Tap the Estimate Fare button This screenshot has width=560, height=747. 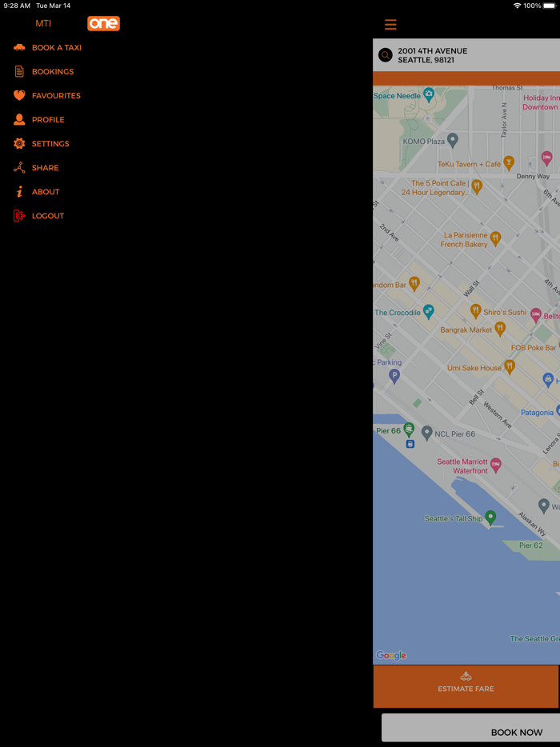coord(466,686)
